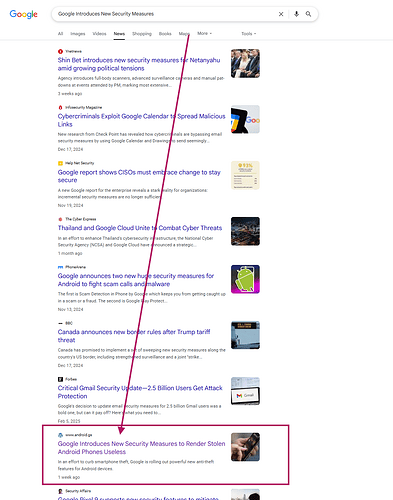
Task: Click the '1 month ago' timestamp
Action: tap(70, 253)
